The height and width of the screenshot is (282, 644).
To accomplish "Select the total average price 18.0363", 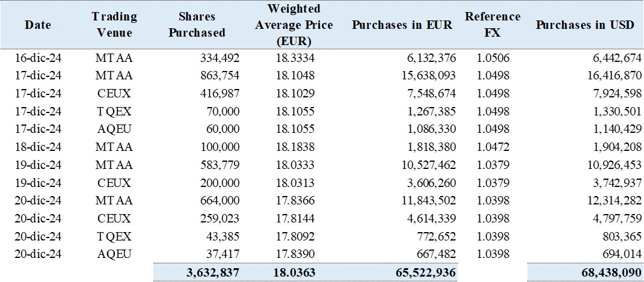I will (295, 272).
